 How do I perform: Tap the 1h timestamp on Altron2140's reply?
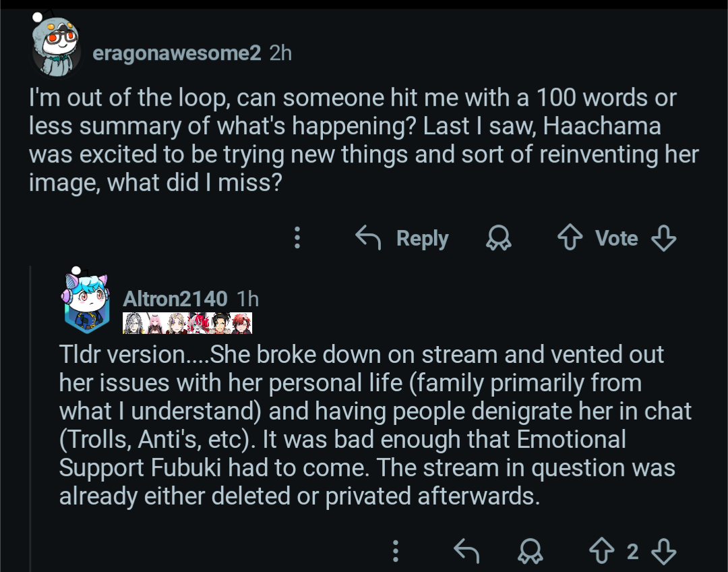point(248,298)
